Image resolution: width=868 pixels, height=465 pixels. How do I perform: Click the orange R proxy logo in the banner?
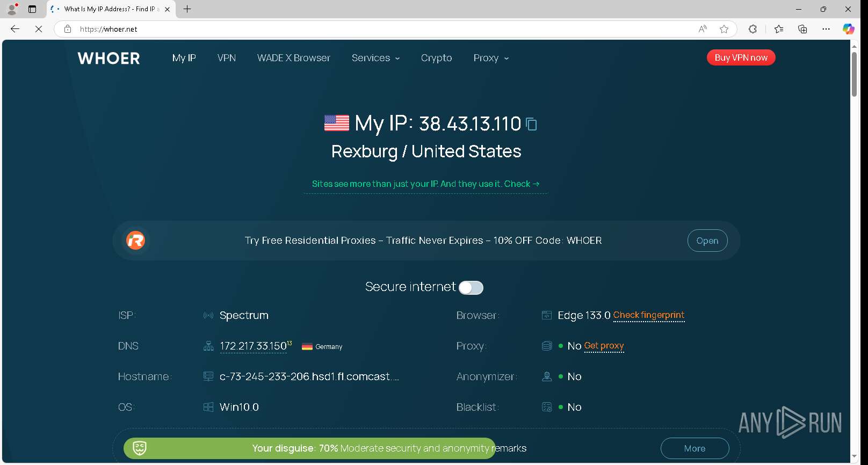tap(135, 241)
